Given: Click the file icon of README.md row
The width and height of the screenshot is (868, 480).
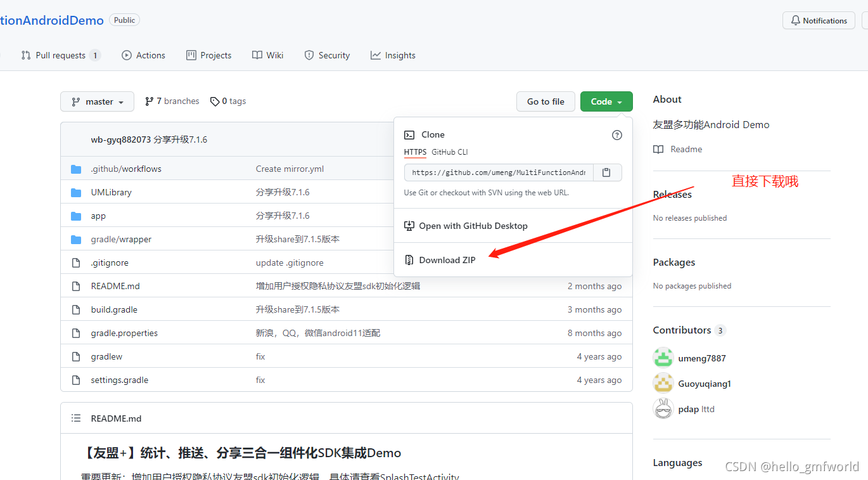Looking at the screenshot, I should 77,286.
